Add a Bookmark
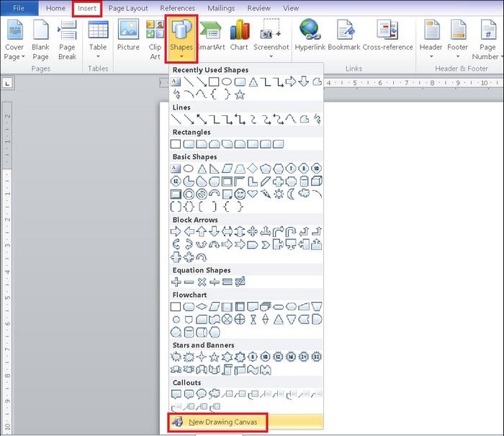The width and height of the screenshot is (504, 436). [x=344, y=35]
